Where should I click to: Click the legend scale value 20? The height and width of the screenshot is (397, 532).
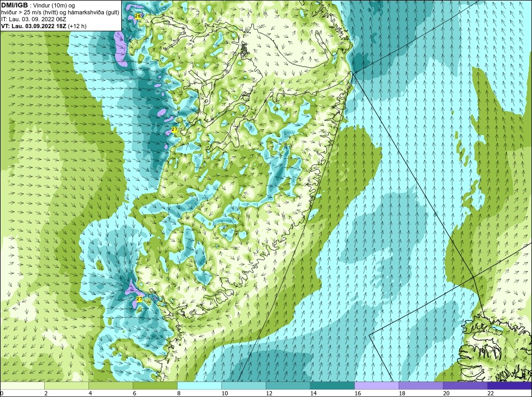click(446, 393)
